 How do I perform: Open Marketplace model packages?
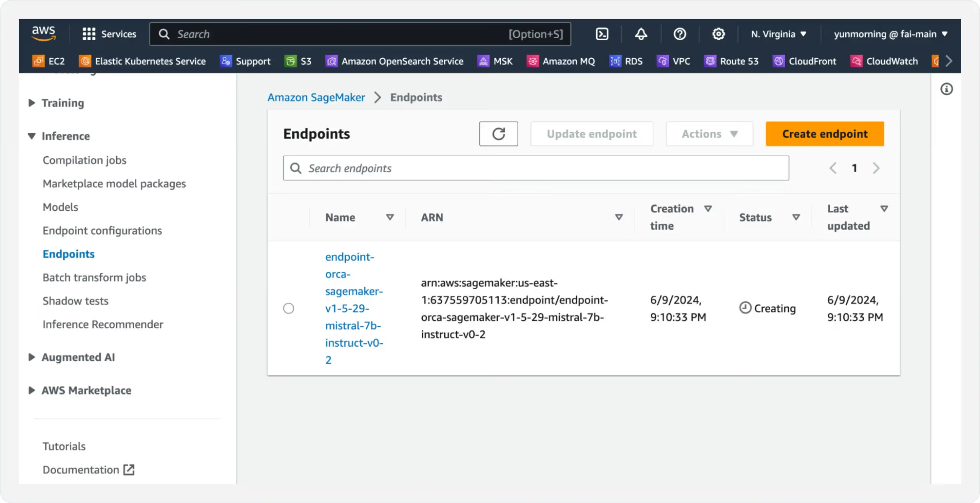point(114,184)
